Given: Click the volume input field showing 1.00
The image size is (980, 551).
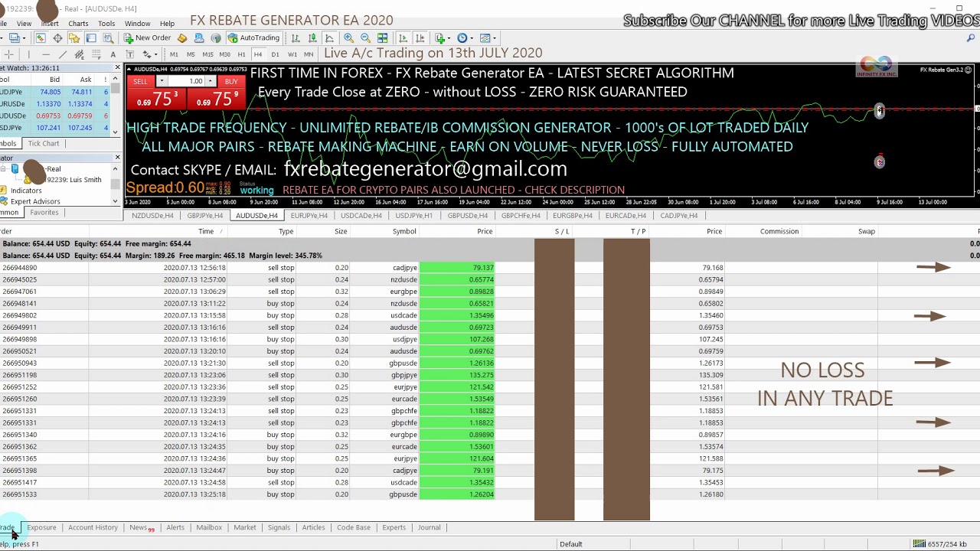Looking at the screenshot, I should (x=186, y=81).
